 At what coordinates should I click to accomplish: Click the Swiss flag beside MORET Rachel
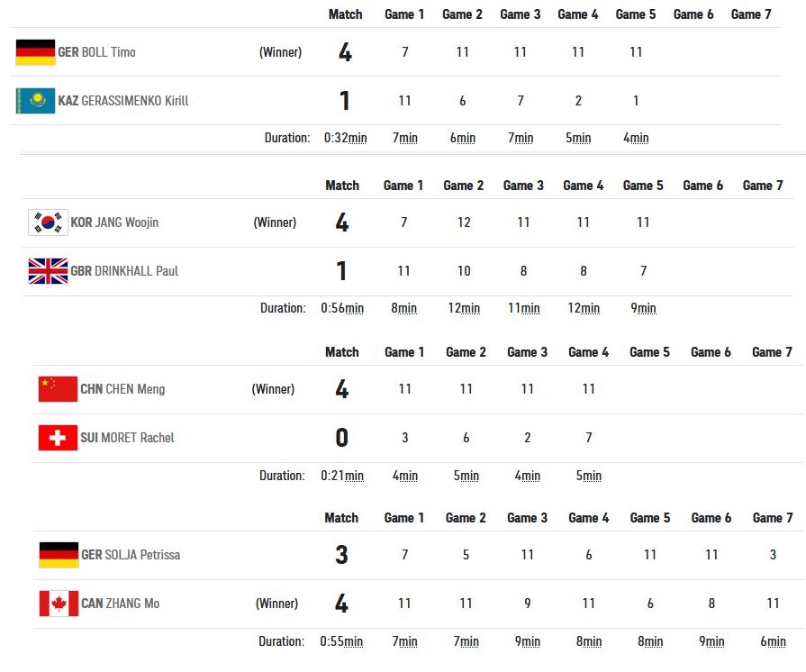pyautogui.click(x=58, y=438)
